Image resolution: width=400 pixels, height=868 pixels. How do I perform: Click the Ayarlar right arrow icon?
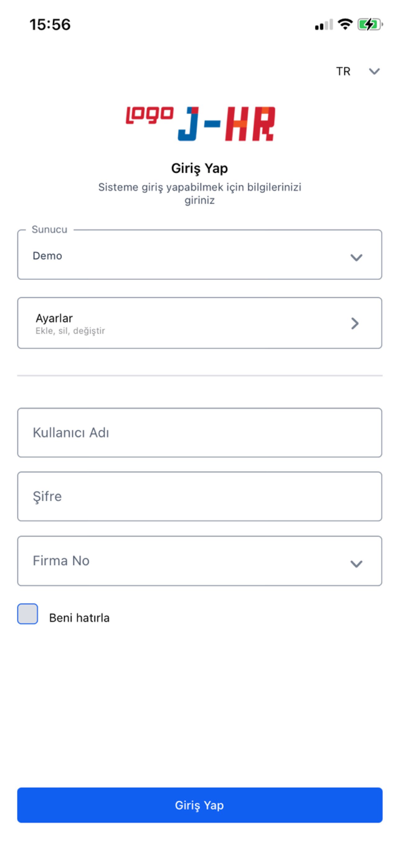coord(355,323)
